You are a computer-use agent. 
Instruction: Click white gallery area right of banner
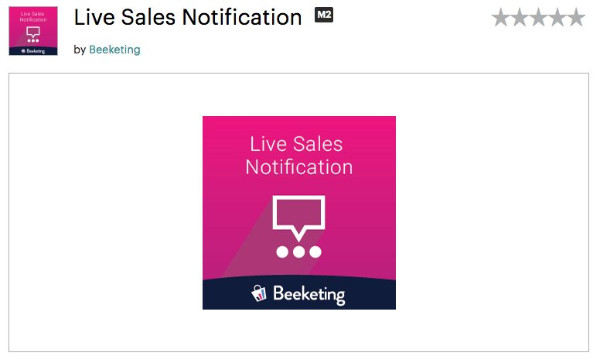click(492, 213)
